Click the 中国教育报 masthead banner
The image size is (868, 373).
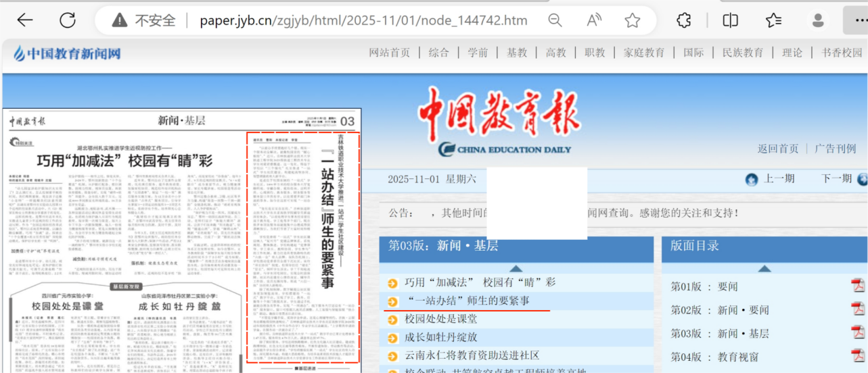point(498,123)
